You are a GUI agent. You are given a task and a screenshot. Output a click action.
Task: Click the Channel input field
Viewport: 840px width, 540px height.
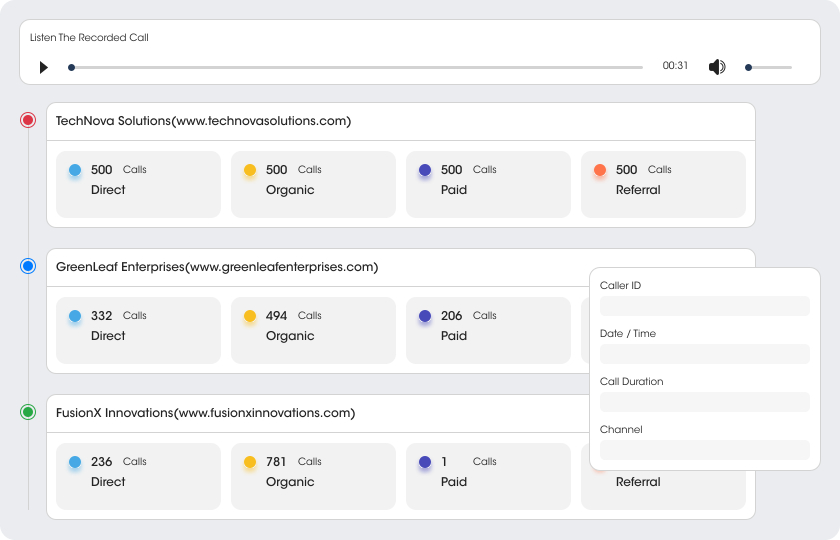(x=704, y=450)
